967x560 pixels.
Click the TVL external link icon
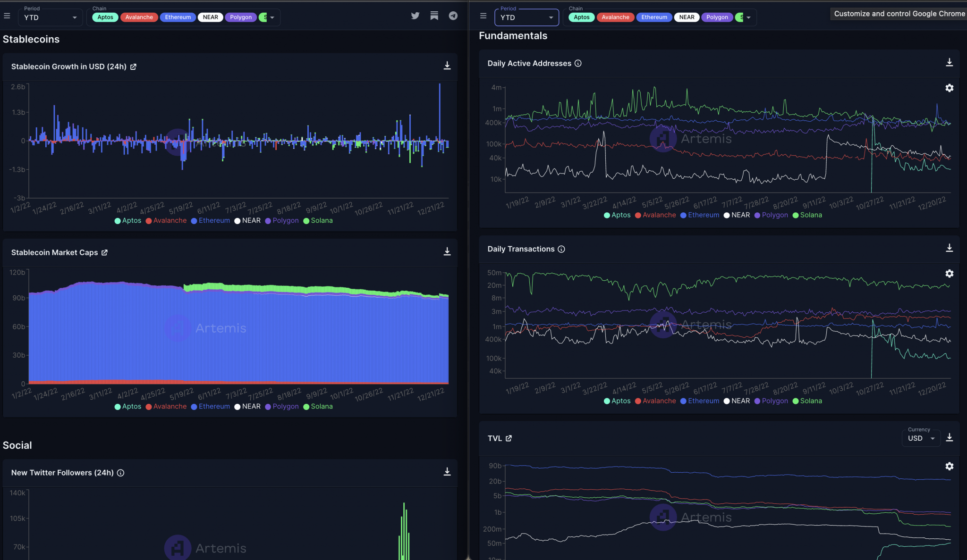509,438
